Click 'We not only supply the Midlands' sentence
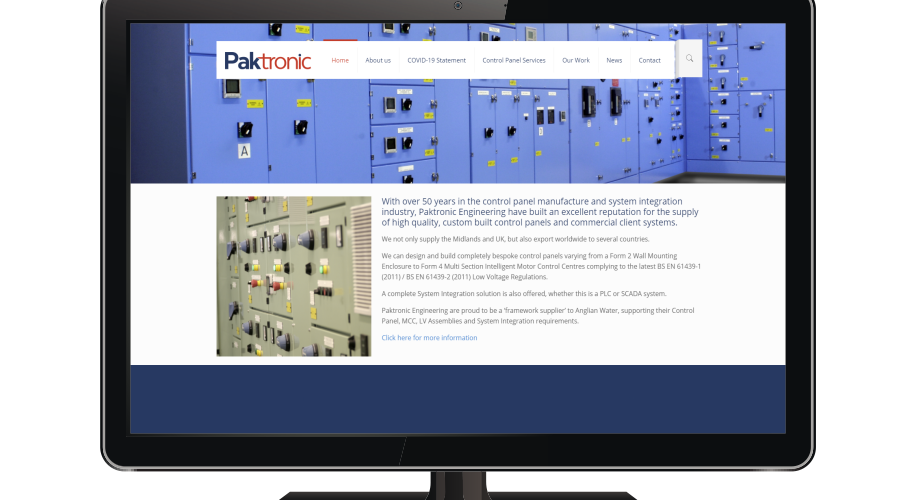This screenshot has height=500, width=900. 515,239
